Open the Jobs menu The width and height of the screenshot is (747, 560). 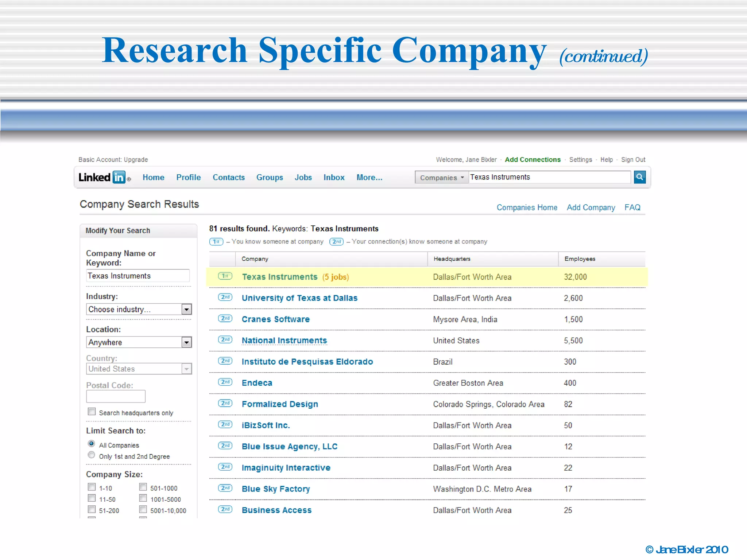point(303,177)
